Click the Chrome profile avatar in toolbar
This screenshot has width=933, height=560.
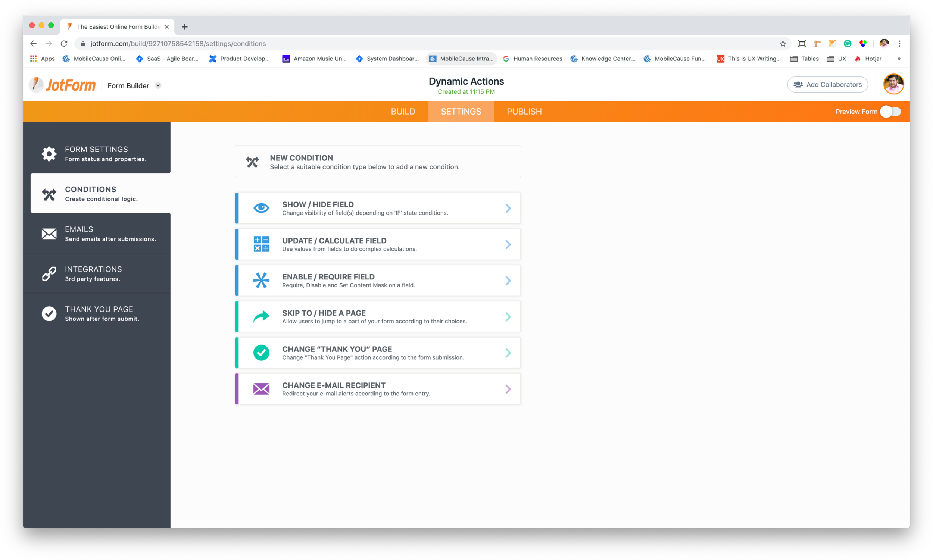point(884,43)
